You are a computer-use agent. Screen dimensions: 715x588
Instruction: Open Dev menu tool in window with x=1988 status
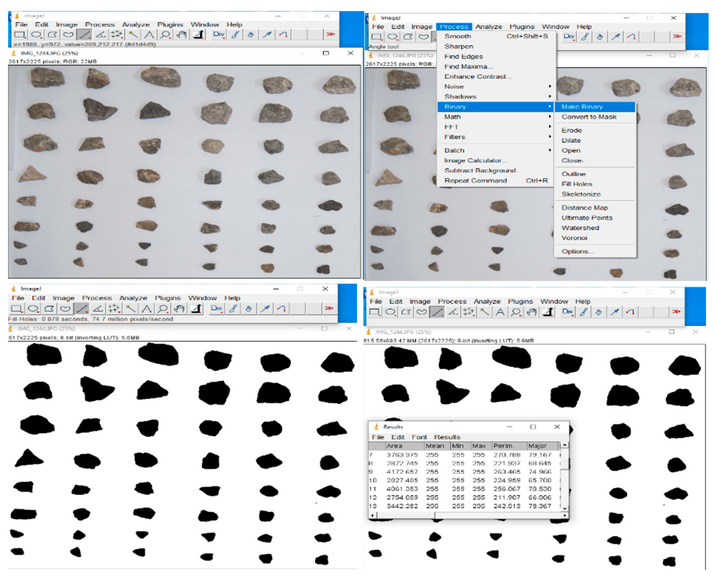coord(218,35)
